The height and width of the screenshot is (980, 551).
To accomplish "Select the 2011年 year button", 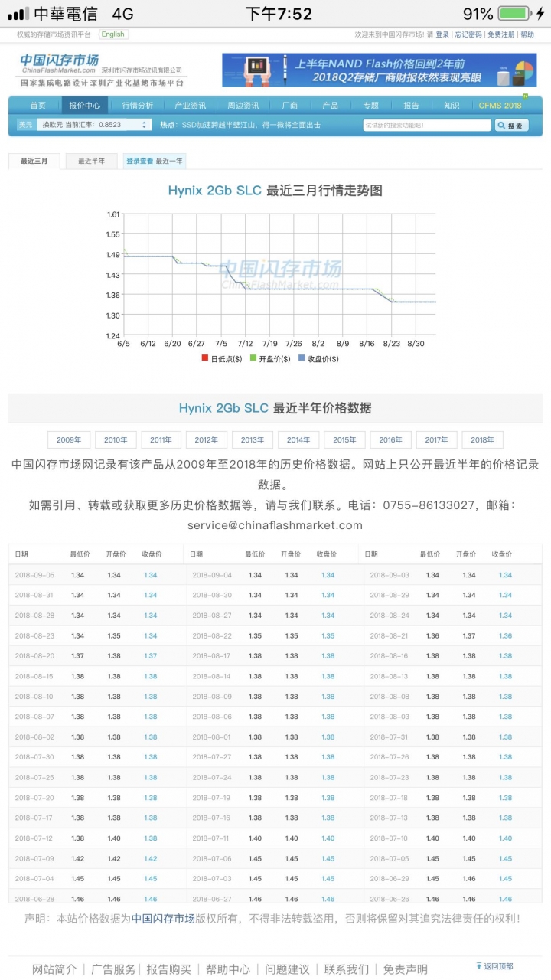I will (x=161, y=439).
